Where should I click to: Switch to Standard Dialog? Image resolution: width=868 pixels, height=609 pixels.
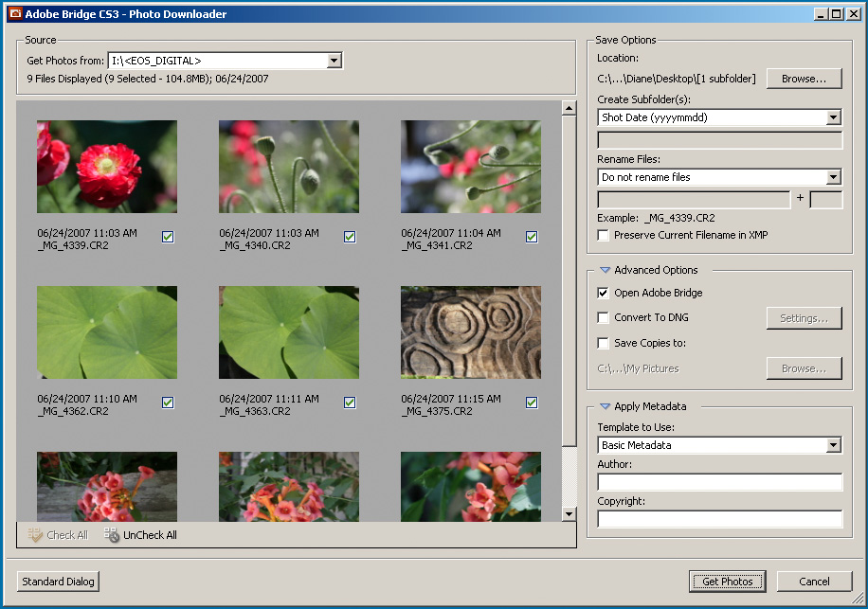point(58,582)
